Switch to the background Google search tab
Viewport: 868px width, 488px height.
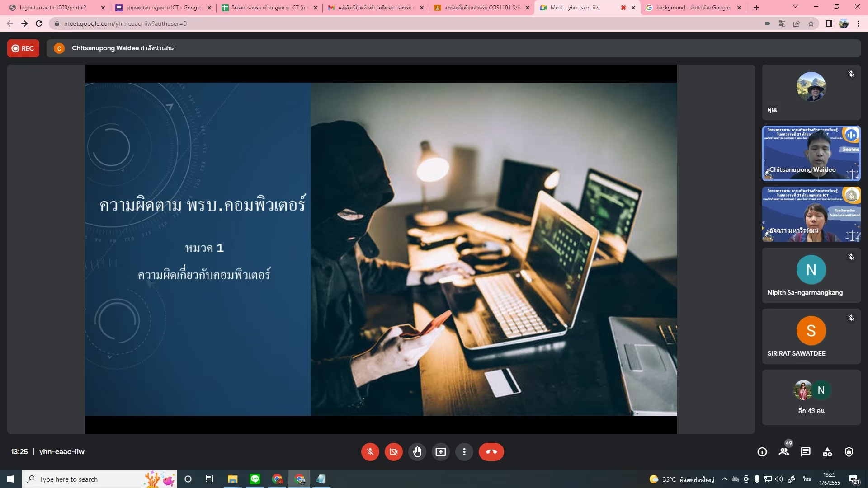[x=692, y=8]
